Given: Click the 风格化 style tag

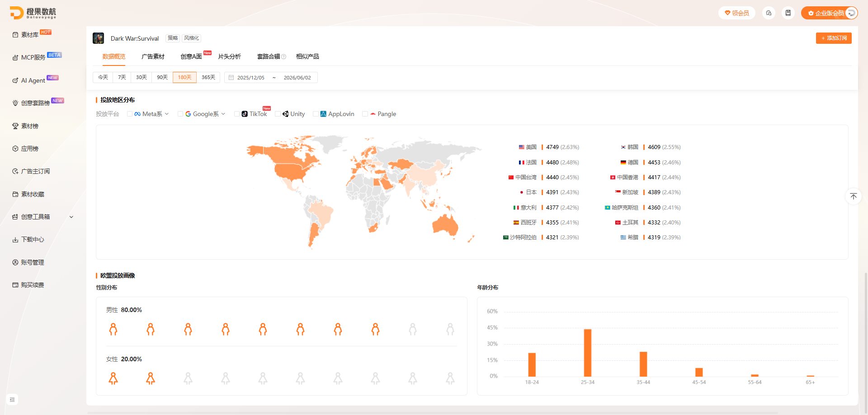Looking at the screenshot, I should coord(192,38).
